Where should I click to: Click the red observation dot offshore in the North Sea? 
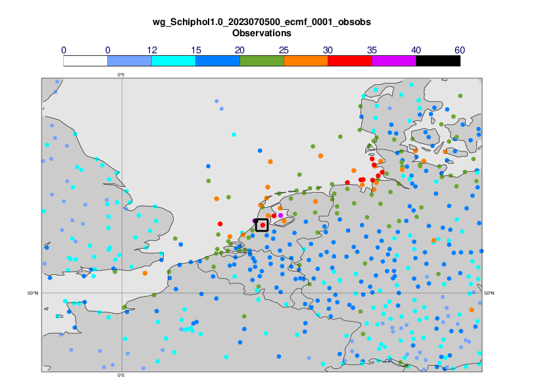click(x=220, y=224)
